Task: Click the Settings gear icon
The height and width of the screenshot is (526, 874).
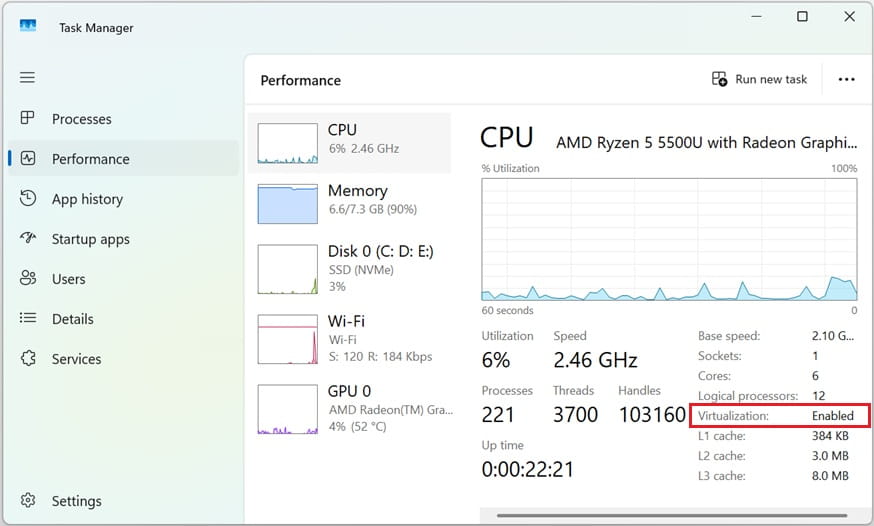Action: point(28,500)
